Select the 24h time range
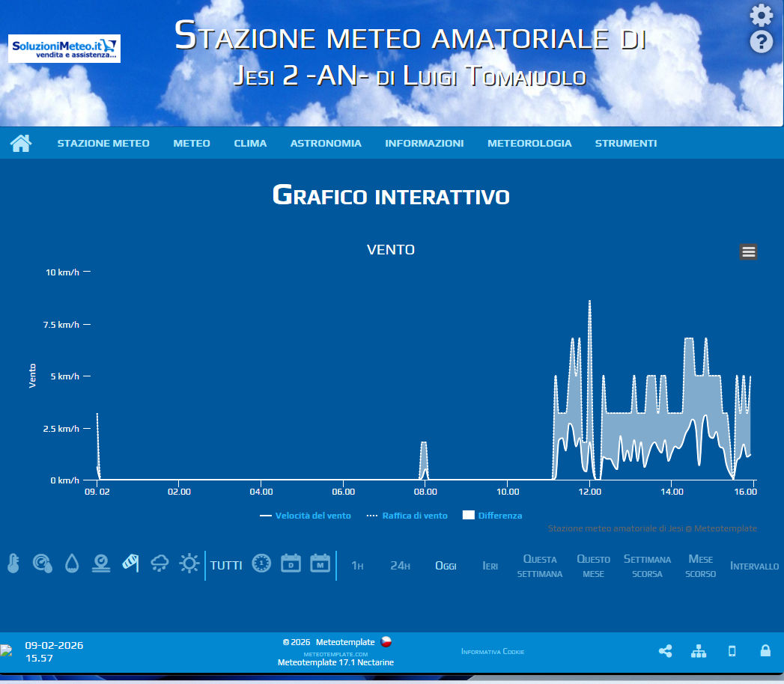Image resolution: width=784 pixels, height=684 pixels. point(400,566)
